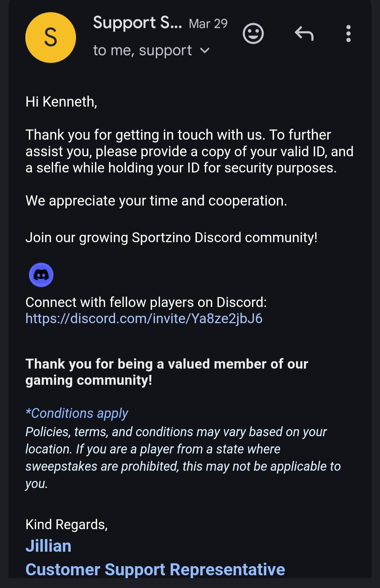
Task: Click Customer Support Representative signature title
Action: click(155, 569)
